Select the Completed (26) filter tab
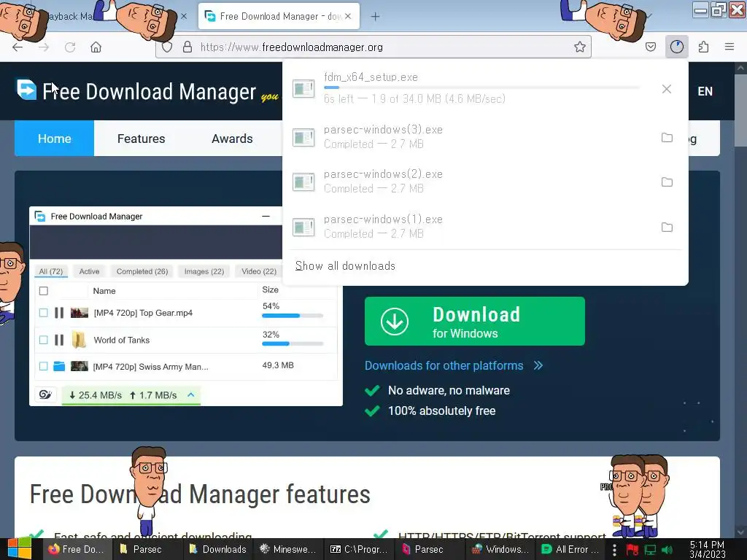The height and width of the screenshot is (560, 747). (142, 271)
